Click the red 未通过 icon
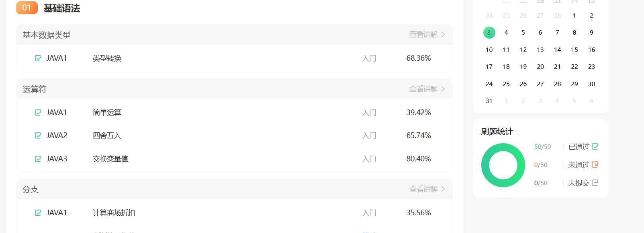Image resolution: width=644 pixels, height=233 pixels. click(595, 165)
